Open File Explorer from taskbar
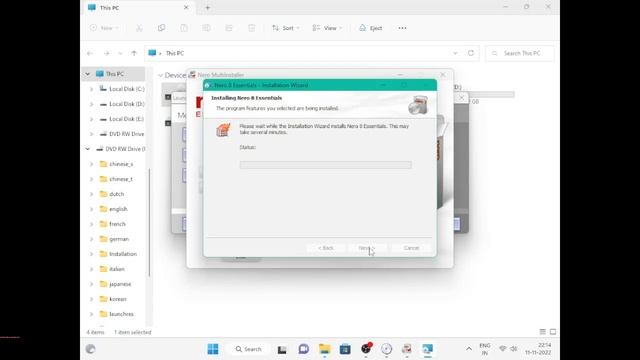640x360 pixels. 325,349
